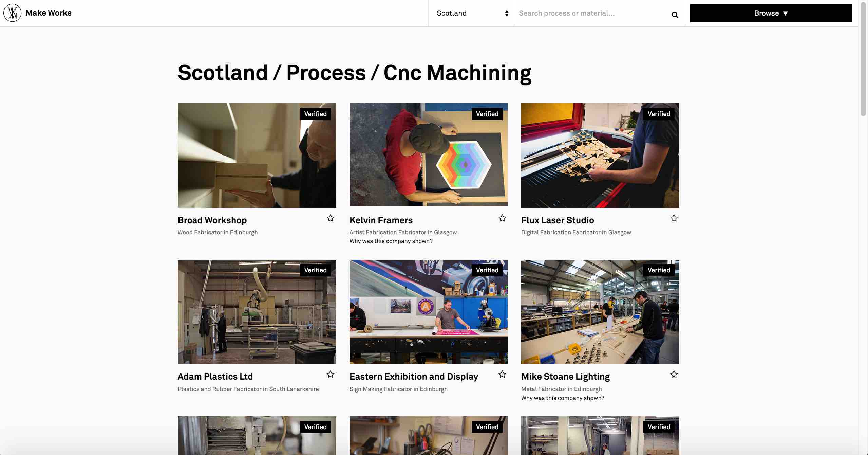Click the Mike Stoane Lighting factory photo

coord(600,312)
